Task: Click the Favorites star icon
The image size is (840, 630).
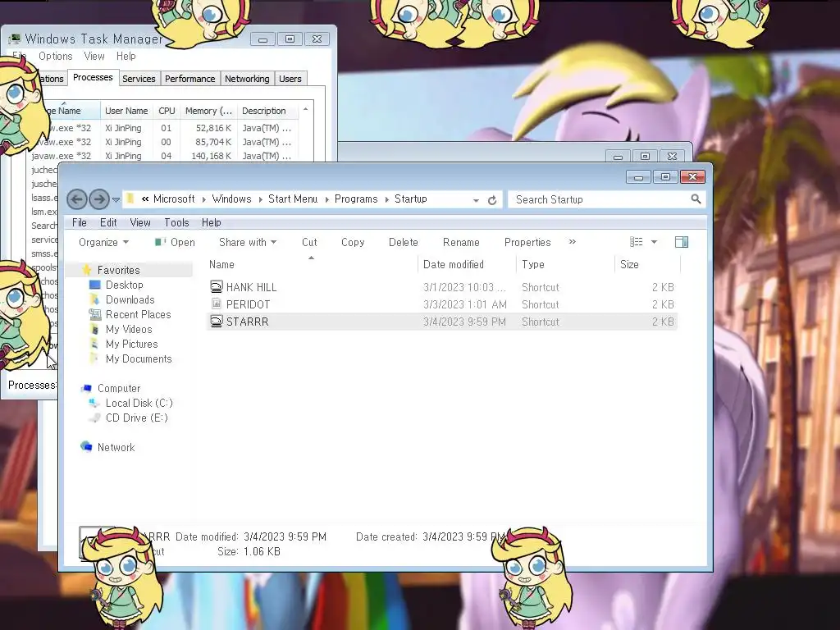Action: coord(87,269)
